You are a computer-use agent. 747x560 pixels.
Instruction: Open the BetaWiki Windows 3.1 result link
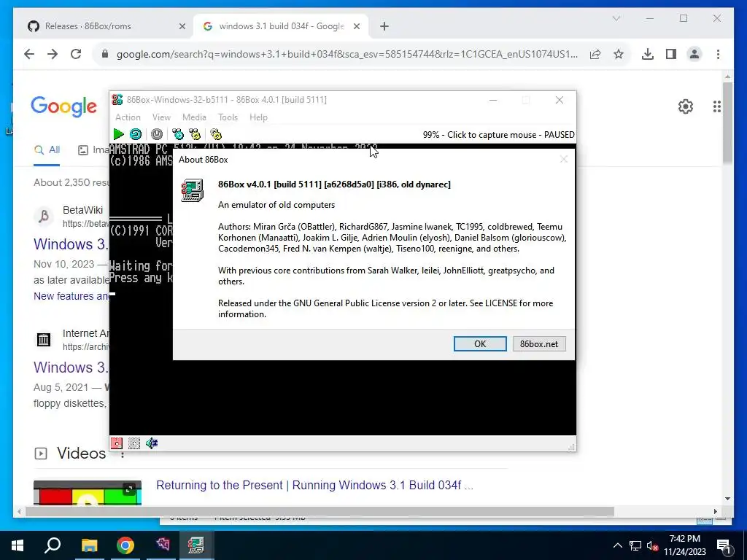click(x=71, y=244)
